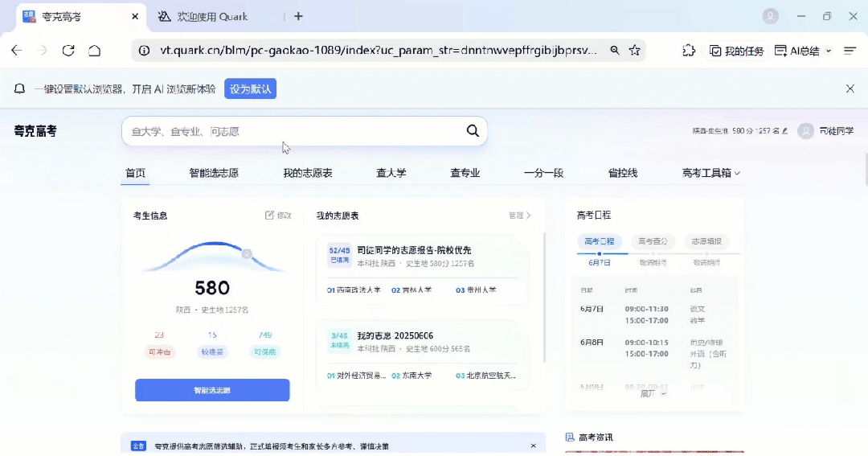868x456 pixels.
Task: Open 我的任务 in browser toolbar
Action: coord(737,51)
